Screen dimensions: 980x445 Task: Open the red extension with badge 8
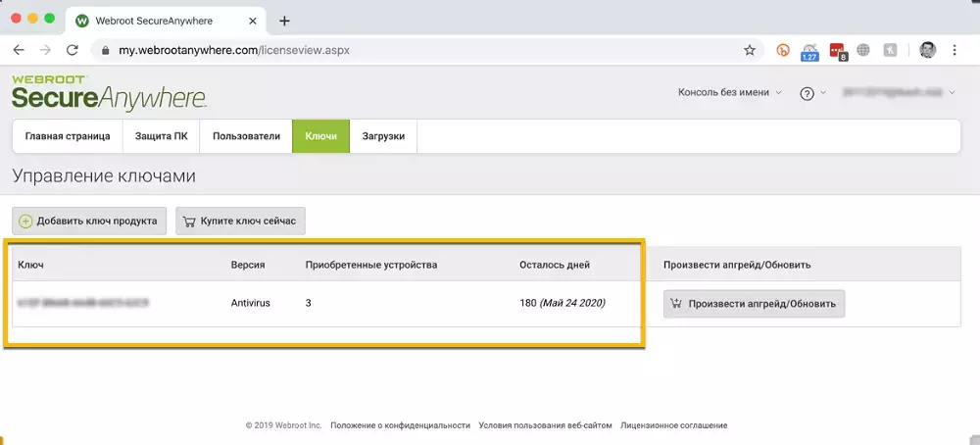point(838,51)
